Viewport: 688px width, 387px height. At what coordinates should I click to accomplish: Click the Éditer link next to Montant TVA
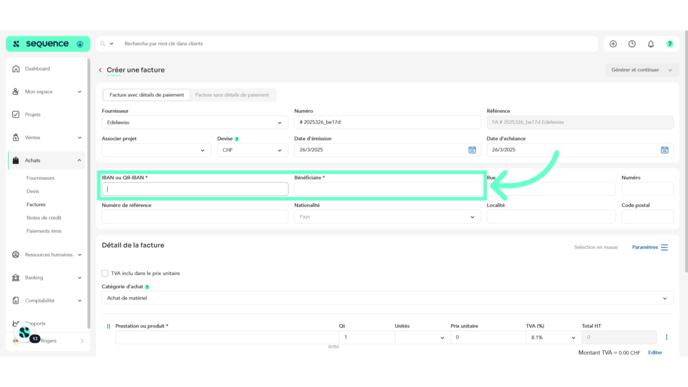pos(655,353)
